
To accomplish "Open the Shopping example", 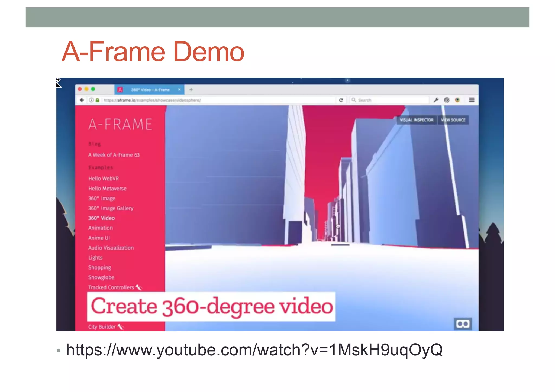I will pyautogui.click(x=99, y=268).
